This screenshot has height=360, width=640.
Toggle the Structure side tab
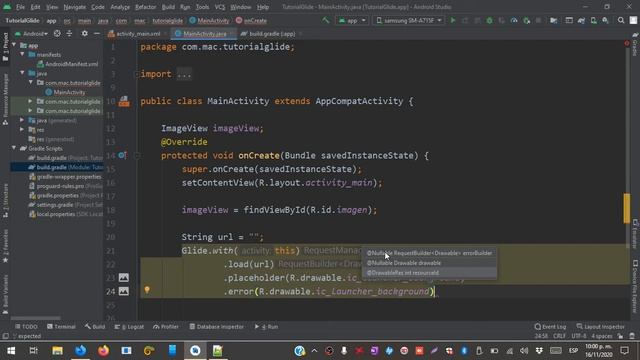(5, 200)
